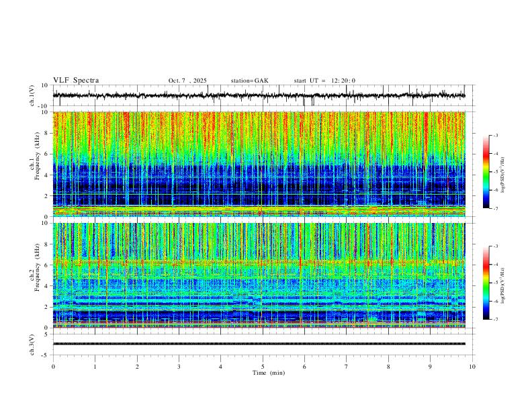
Task: Click tick "10" on the time axis
Action: point(472,367)
